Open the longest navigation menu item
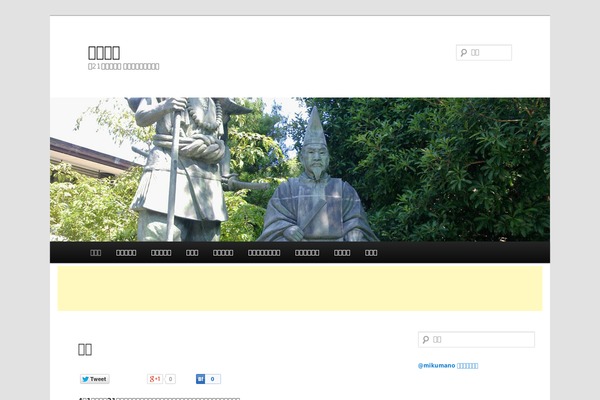Image resolution: width=600 pixels, height=400 pixels. [264, 253]
